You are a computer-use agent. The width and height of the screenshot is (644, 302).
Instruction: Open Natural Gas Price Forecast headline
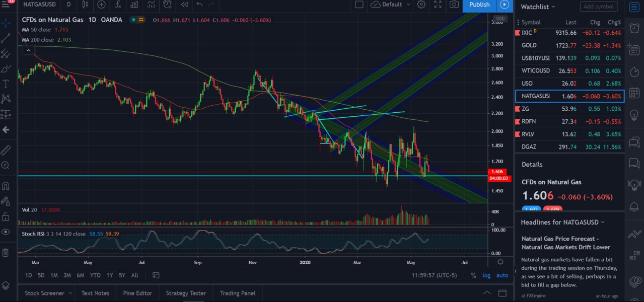pyautogui.click(x=566, y=243)
